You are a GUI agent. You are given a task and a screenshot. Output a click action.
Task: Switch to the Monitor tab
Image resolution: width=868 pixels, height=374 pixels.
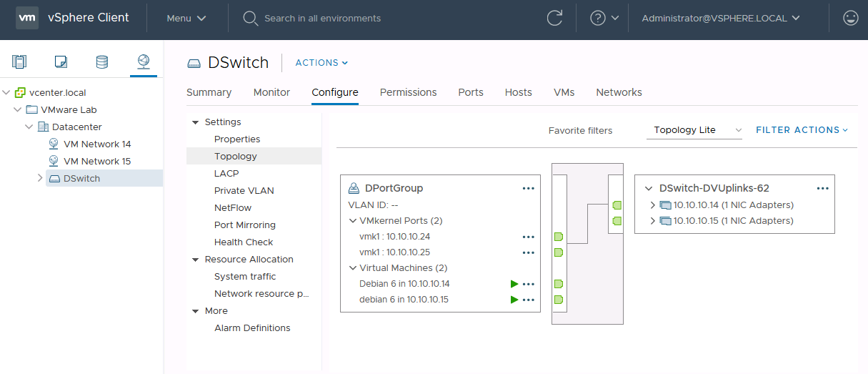pyautogui.click(x=271, y=92)
